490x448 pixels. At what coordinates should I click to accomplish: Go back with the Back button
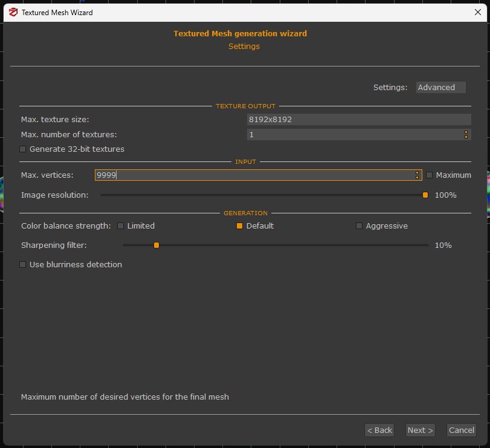pyautogui.click(x=379, y=430)
